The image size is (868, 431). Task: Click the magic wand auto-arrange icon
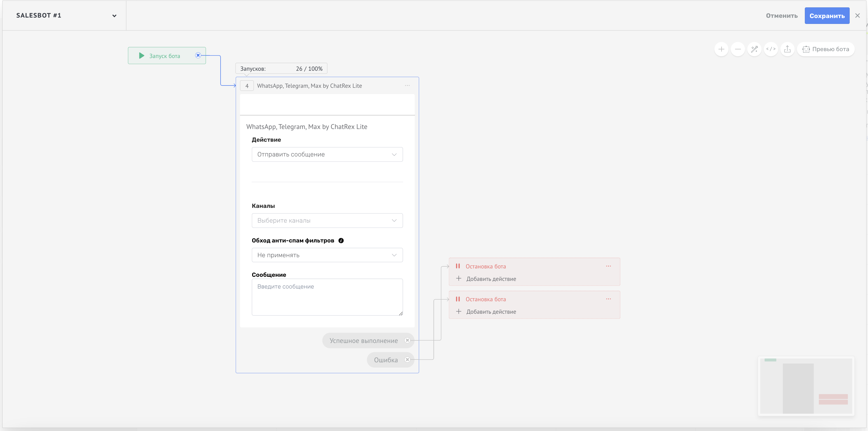click(x=754, y=49)
